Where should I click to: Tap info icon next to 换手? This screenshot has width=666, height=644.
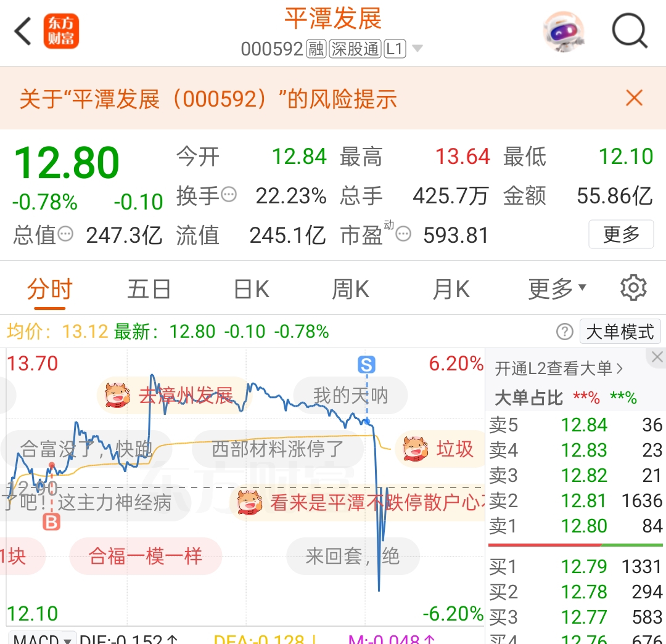point(229,195)
